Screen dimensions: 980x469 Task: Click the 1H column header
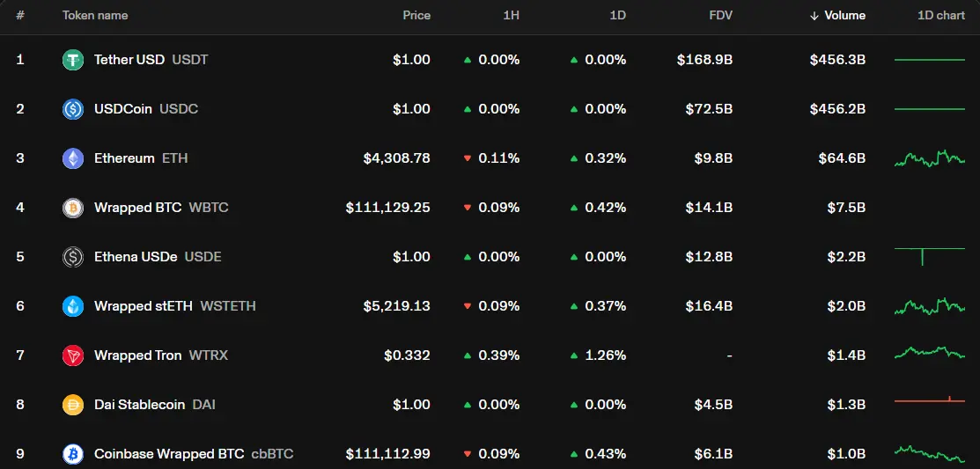coord(510,16)
